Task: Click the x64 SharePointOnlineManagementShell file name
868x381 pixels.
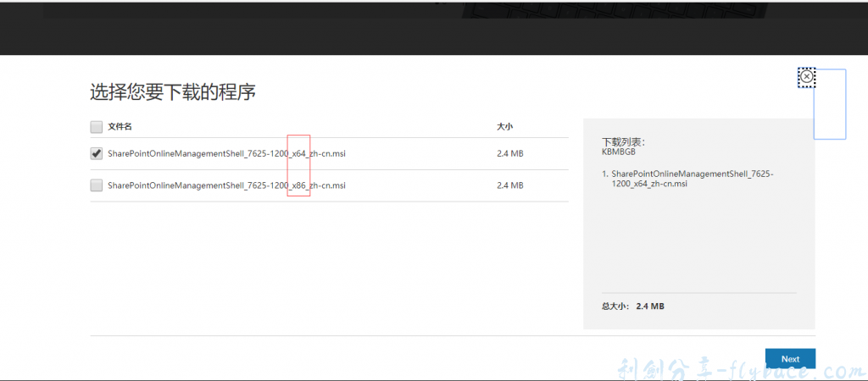Action: tap(226, 154)
